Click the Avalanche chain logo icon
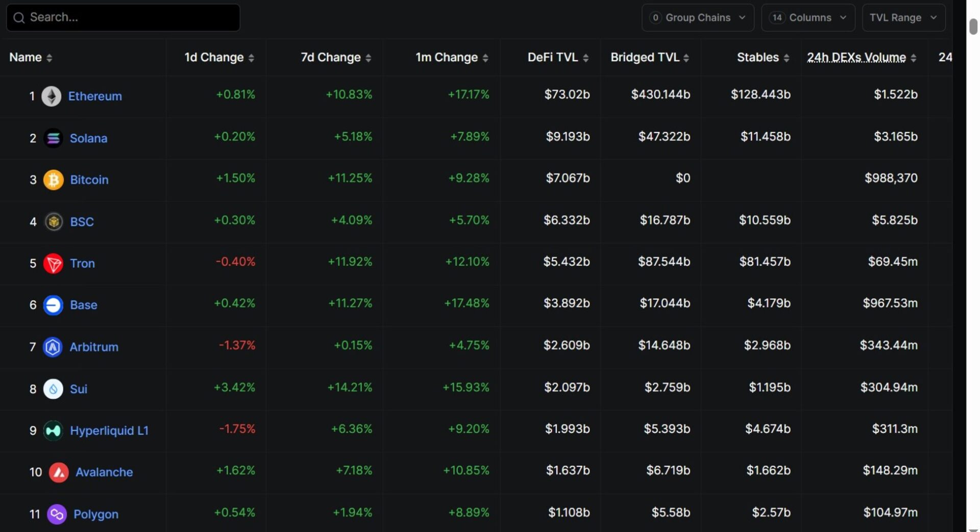Viewport: 980px width, 532px height. pyautogui.click(x=59, y=472)
